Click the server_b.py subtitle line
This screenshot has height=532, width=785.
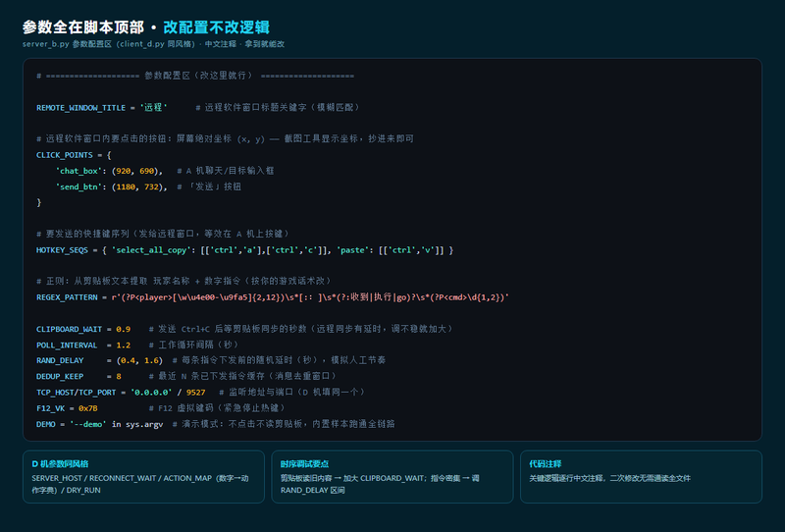tap(153, 44)
